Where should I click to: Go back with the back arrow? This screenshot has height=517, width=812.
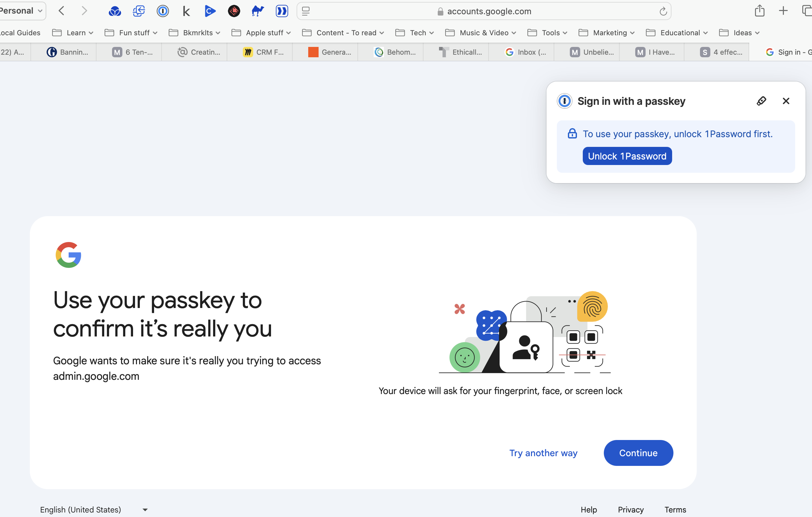[x=62, y=11]
